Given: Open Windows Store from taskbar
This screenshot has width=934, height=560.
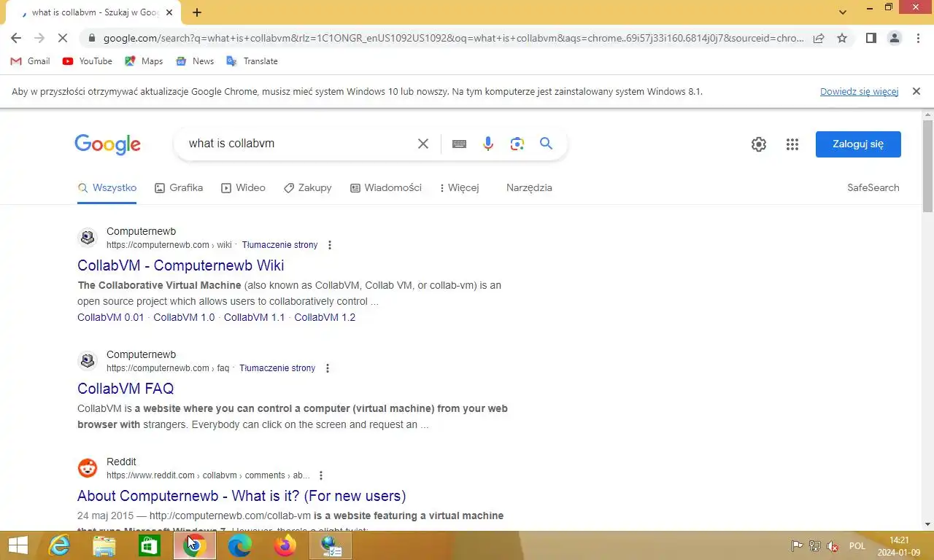Looking at the screenshot, I should tap(150, 545).
